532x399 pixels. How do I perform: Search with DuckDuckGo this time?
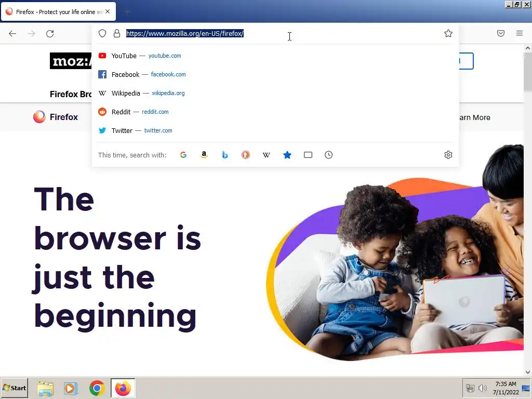coord(246,155)
